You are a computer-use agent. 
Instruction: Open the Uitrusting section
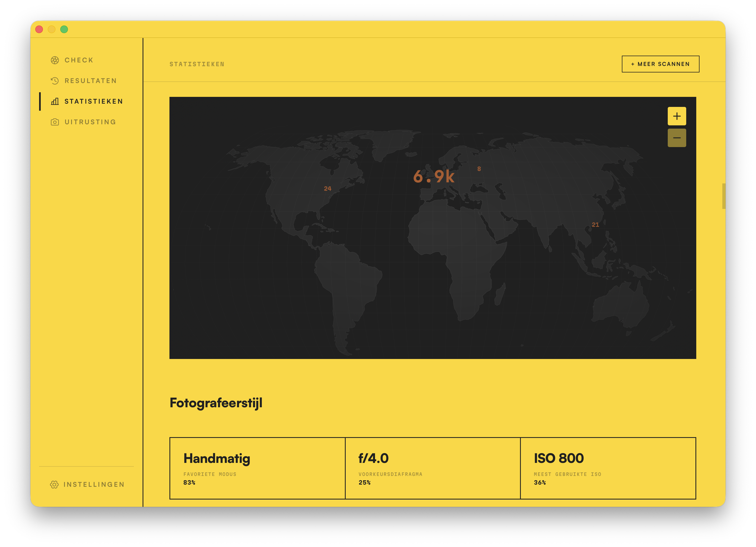pyautogui.click(x=90, y=122)
